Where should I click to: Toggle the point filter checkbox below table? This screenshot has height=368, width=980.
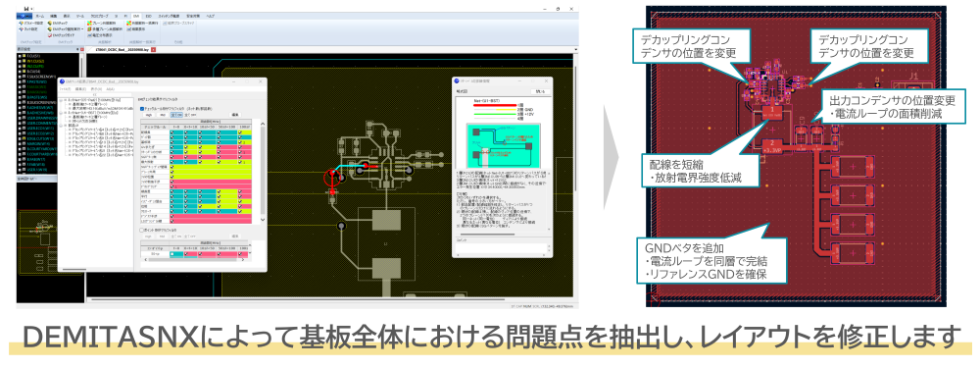tap(140, 230)
